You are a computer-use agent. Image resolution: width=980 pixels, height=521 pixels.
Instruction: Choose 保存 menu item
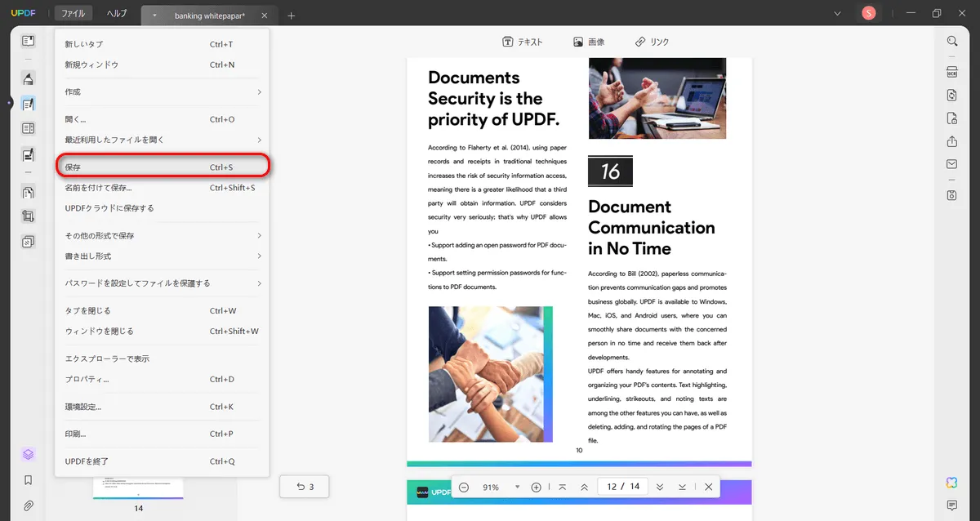tap(162, 167)
